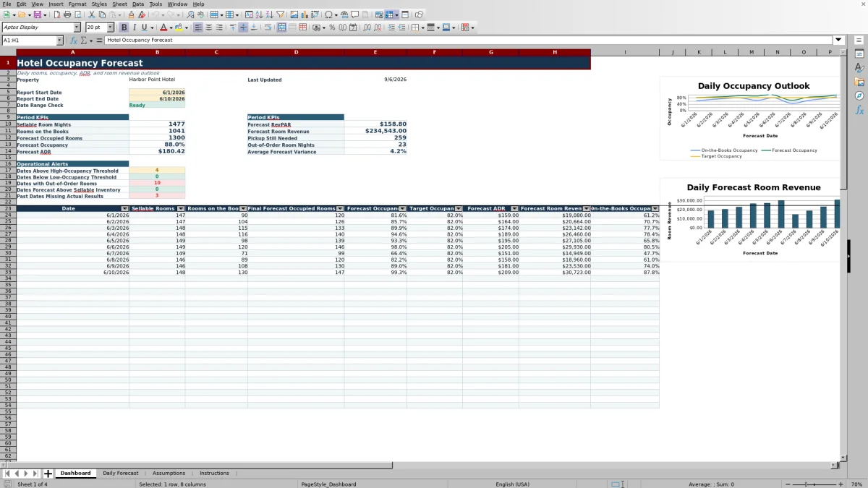Expand the Name Box dropdown
The height and width of the screenshot is (488, 868).
click(x=59, y=40)
